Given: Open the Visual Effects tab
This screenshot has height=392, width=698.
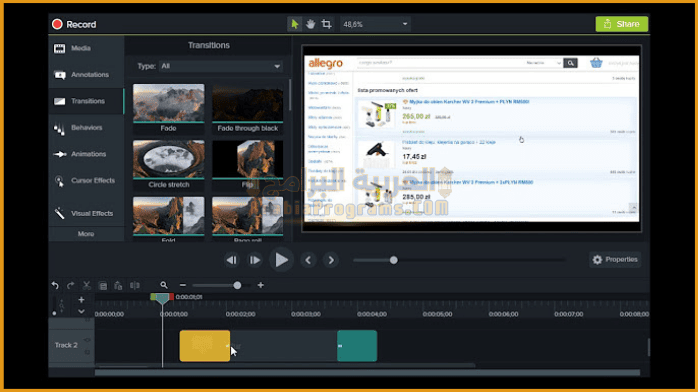Looking at the screenshot, I should pos(85,213).
